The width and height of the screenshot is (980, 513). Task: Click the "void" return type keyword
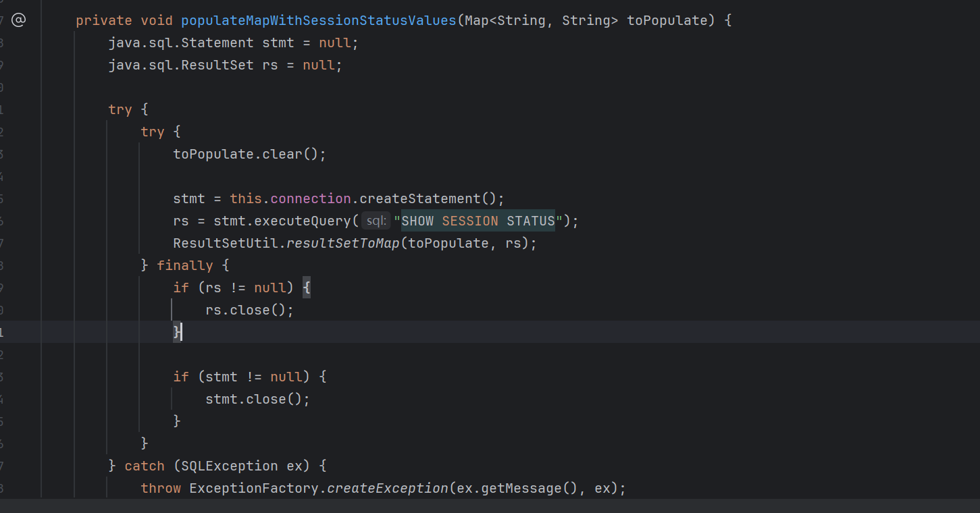pos(157,20)
